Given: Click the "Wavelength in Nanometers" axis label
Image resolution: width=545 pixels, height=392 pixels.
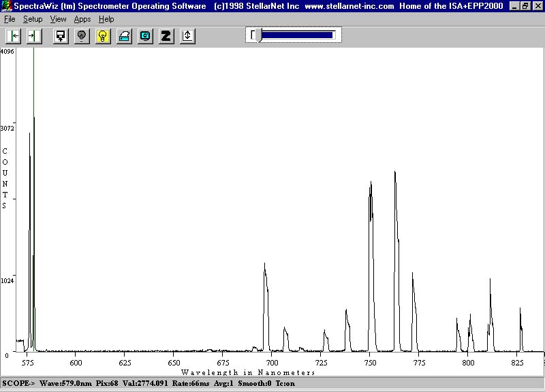Looking at the screenshot, I should click(248, 372).
